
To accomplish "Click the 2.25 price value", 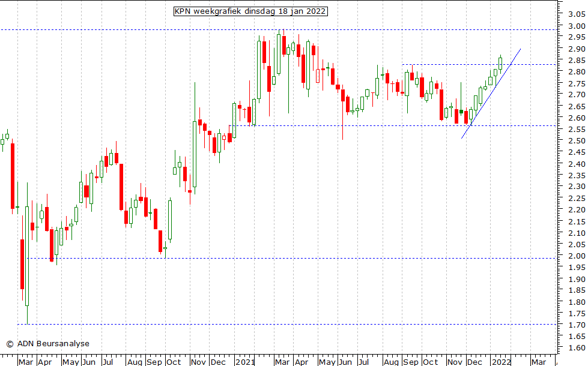I will (x=577, y=198).
